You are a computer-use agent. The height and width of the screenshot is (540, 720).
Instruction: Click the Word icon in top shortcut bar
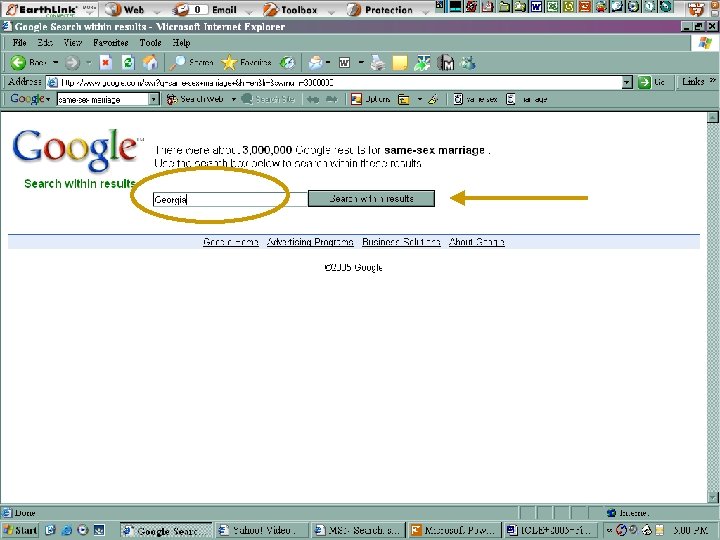coord(536,6)
